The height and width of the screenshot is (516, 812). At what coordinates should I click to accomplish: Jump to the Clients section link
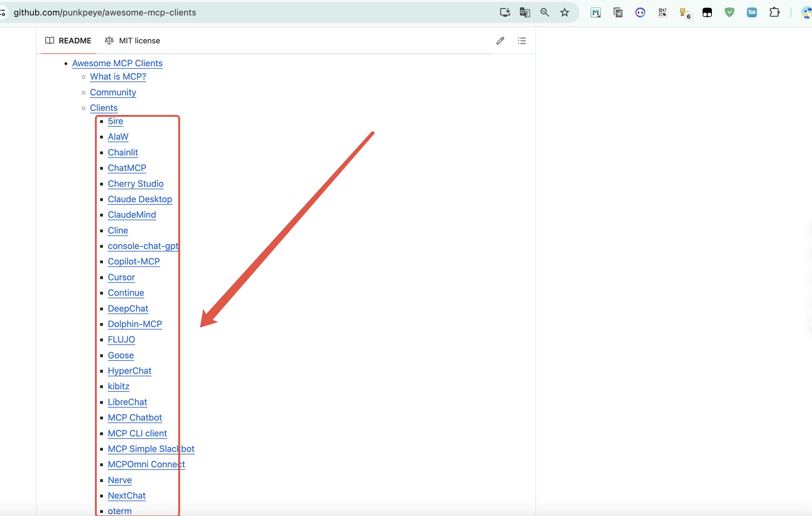pos(104,108)
